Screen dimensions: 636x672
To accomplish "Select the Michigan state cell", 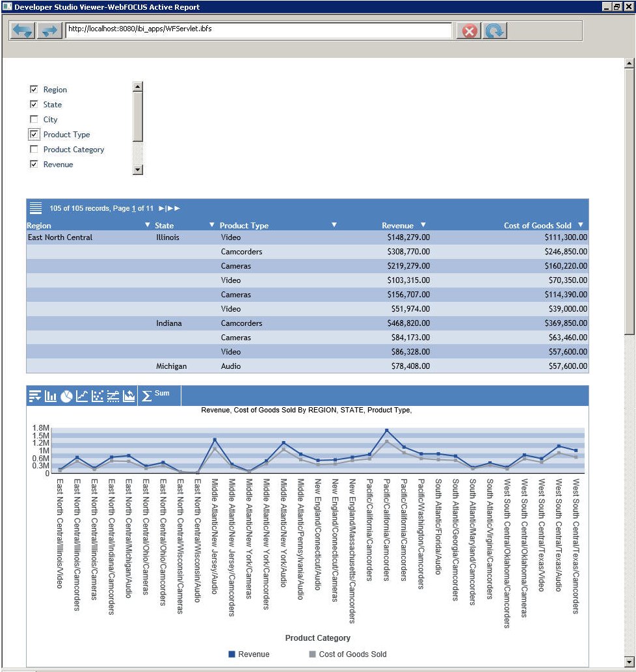I will 171,366.
